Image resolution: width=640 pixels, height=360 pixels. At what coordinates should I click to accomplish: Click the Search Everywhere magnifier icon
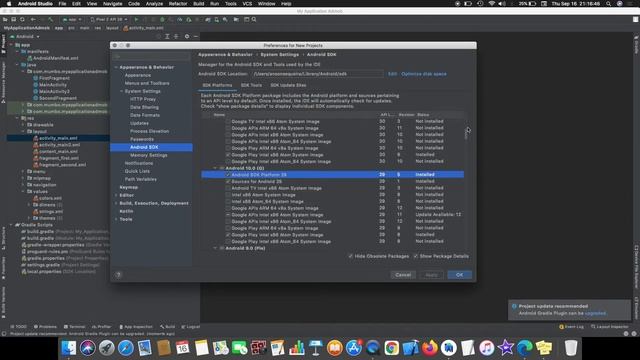[x=254, y=19]
